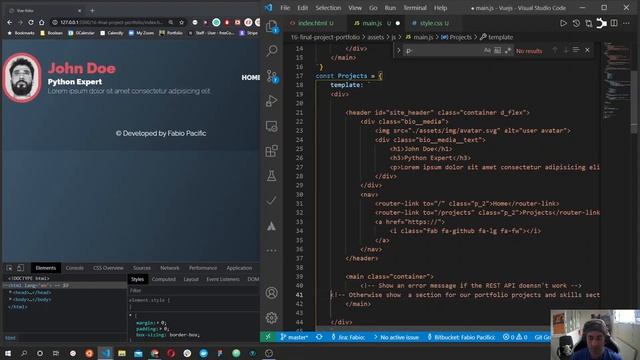This screenshot has width=640, height=360.
Task: Open the checkmark activity bar view
Action: (271, 201)
